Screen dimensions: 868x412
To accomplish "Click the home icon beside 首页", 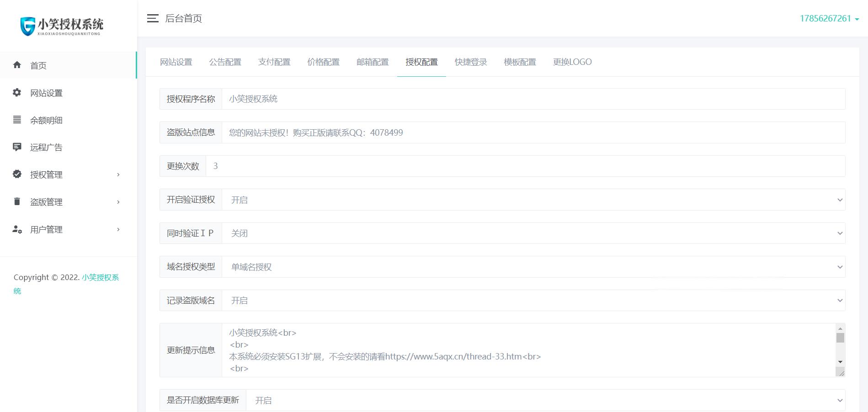I will click(x=17, y=65).
